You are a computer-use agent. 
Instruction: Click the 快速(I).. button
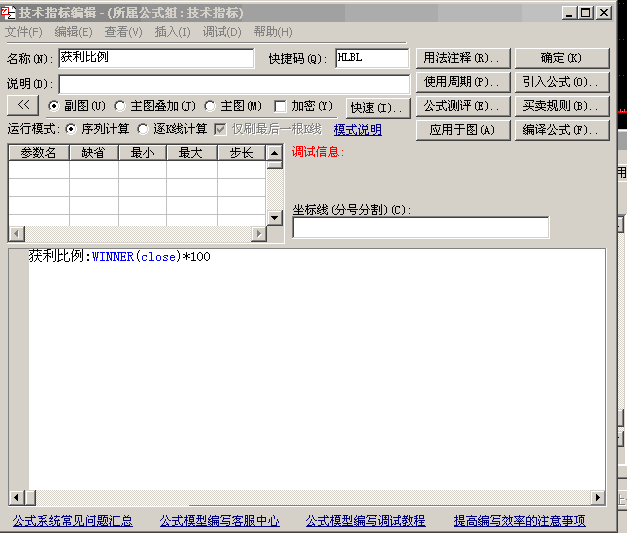point(378,108)
